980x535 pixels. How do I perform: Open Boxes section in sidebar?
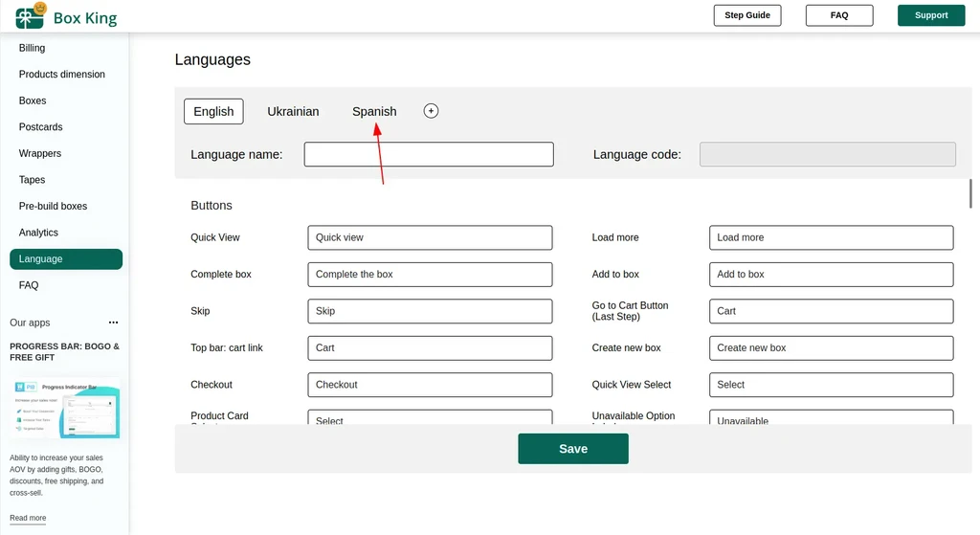(x=33, y=100)
